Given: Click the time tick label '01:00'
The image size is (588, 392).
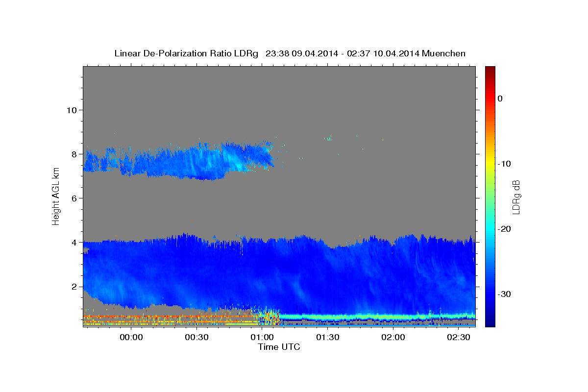Looking at the screenshot, I should click(x=262, y=337).
